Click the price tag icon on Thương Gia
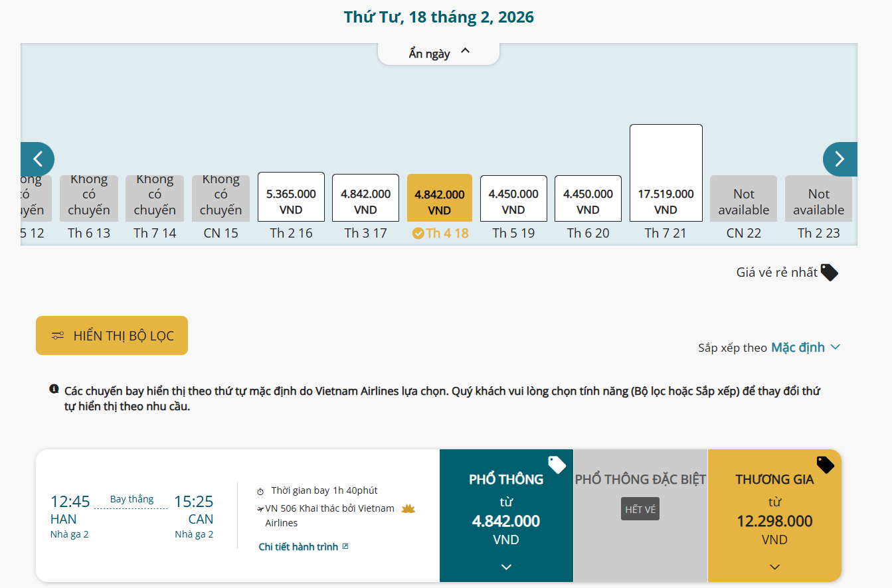Image resolution: width=892 pixels, height=588 pixels. [x=825, y=465]
